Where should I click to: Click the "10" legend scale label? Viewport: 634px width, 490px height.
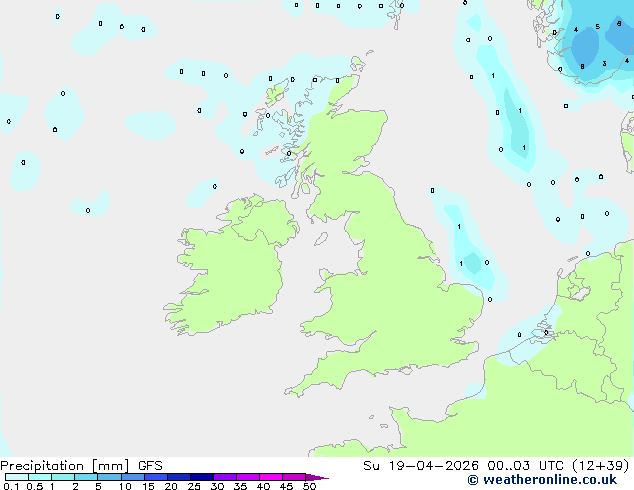point(125,486)
